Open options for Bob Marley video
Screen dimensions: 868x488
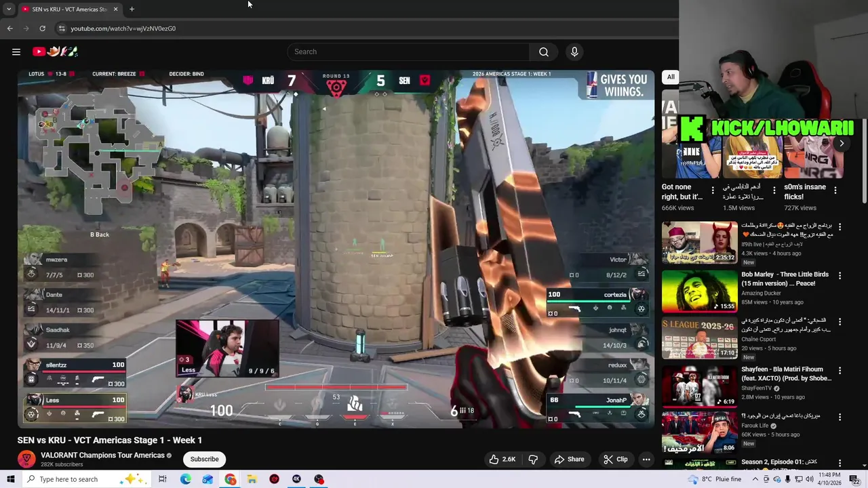click(x=840, y=276)
